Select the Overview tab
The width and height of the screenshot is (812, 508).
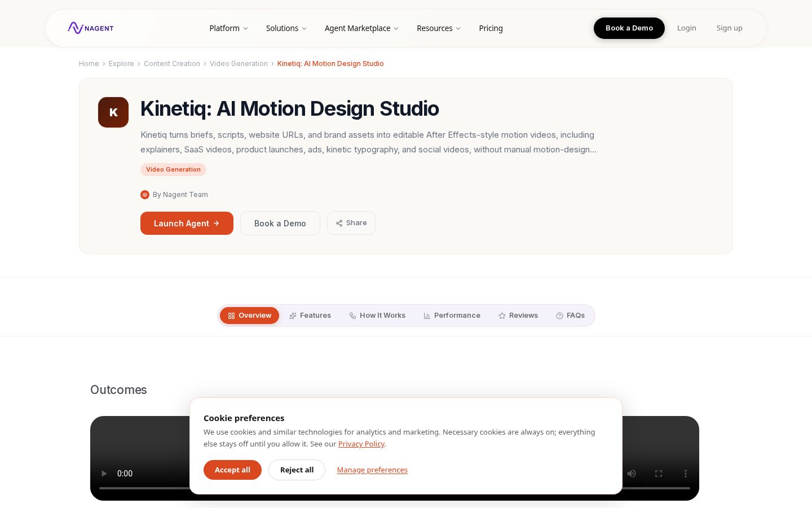click(x=249, y=316)
